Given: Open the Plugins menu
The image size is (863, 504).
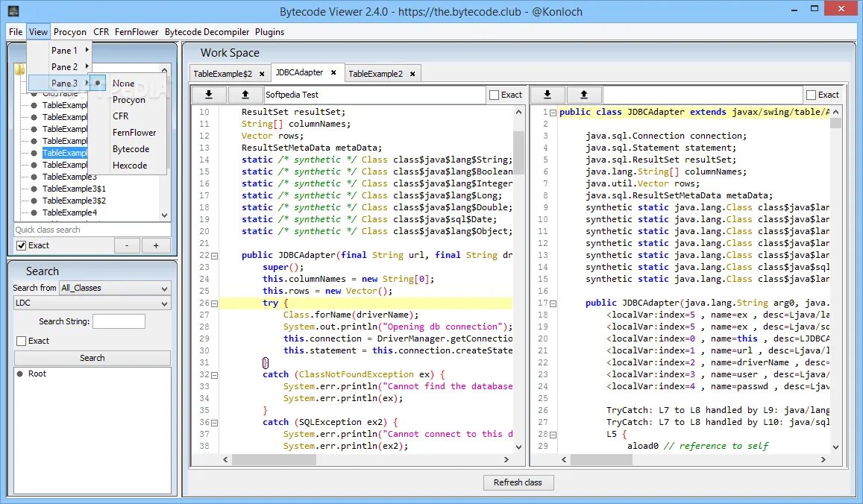Looking at the screenshot, I should (x=270, y=32).
